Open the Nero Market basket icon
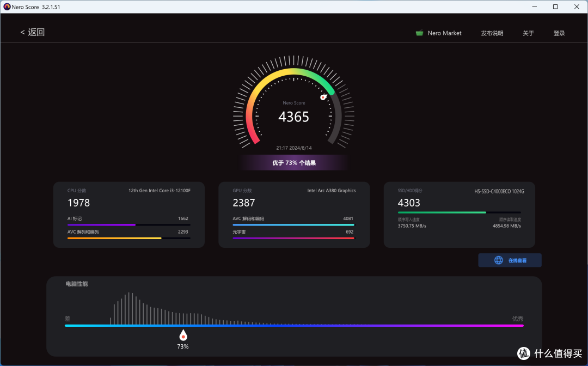 [419, 33]
